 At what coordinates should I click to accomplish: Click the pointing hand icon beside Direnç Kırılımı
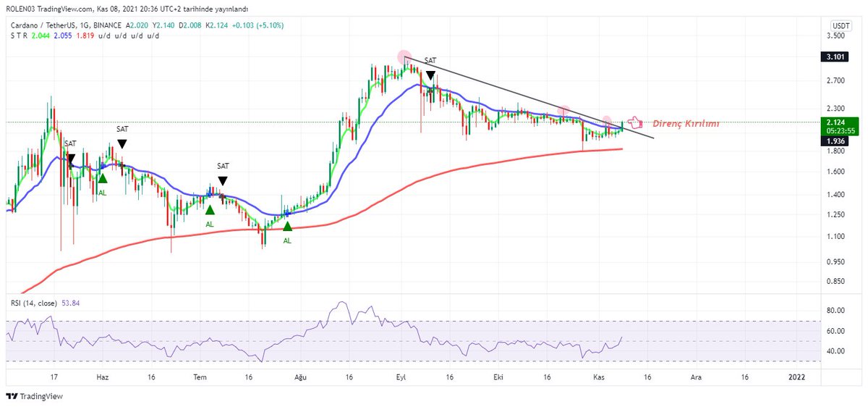pyautogui.click(x=635, y=123)
